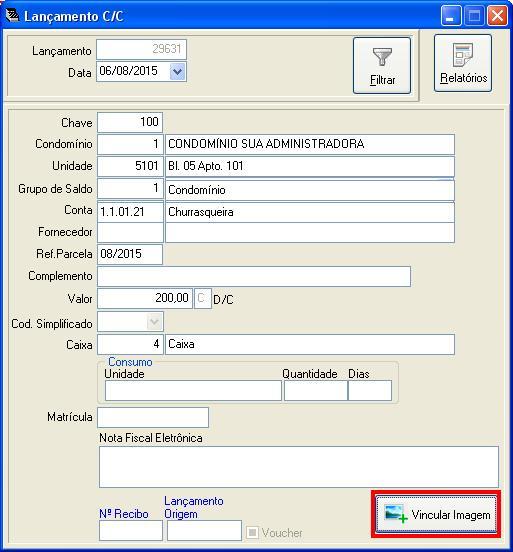Click in the Chave field

[x=130, y=122]
